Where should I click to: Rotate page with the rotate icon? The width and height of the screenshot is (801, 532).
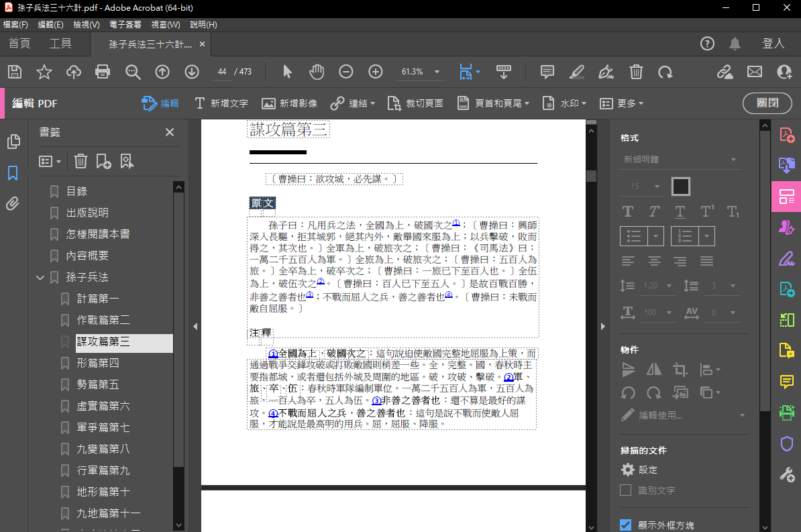pyautogui.click(x=665, y=72)
